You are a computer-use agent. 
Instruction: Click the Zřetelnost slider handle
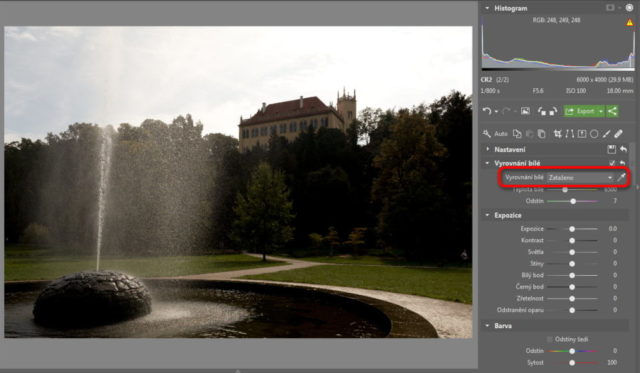click(572, 299)
